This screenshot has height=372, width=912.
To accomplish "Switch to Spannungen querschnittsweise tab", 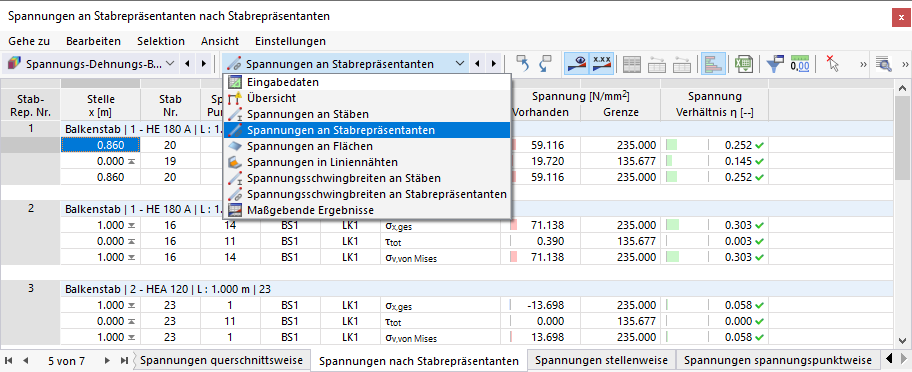I will click(x=222, y=360).
